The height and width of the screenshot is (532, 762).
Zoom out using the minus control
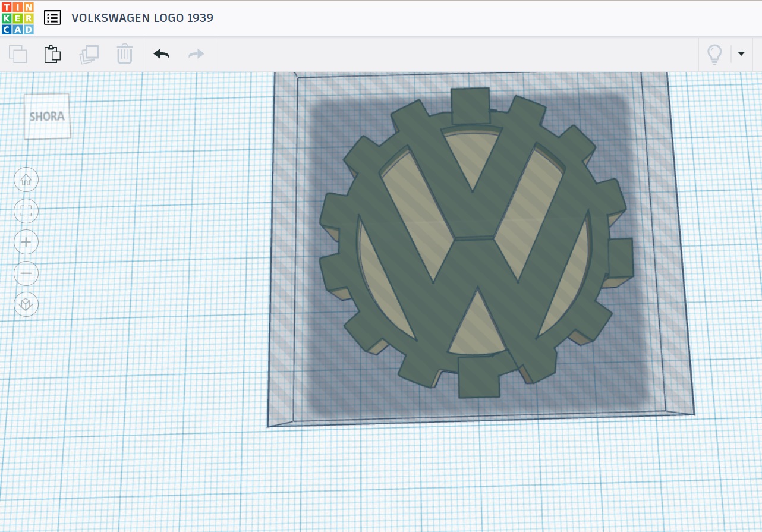(x=26, y=273)
